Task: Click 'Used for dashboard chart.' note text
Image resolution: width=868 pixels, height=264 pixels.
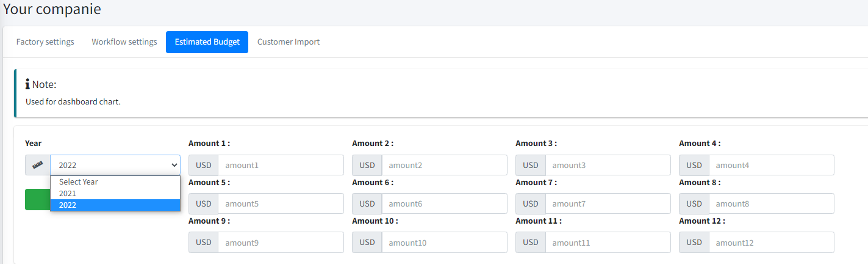Action: 73,101
